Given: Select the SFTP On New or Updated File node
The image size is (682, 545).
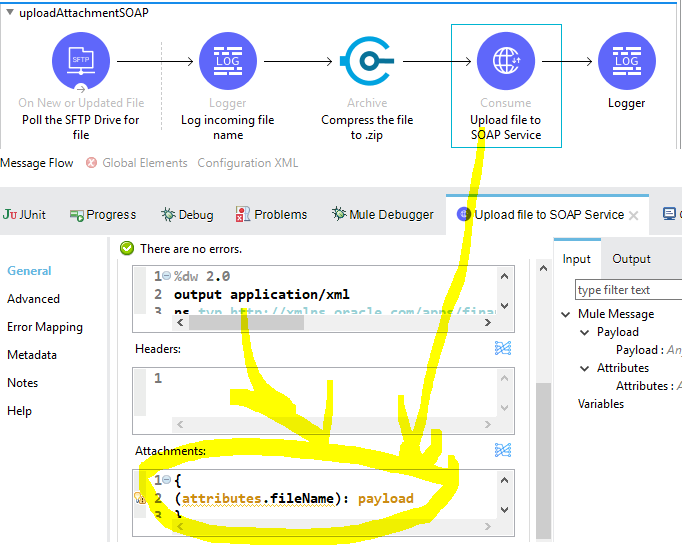Looking at the screenshot, I should click(81, 61).
